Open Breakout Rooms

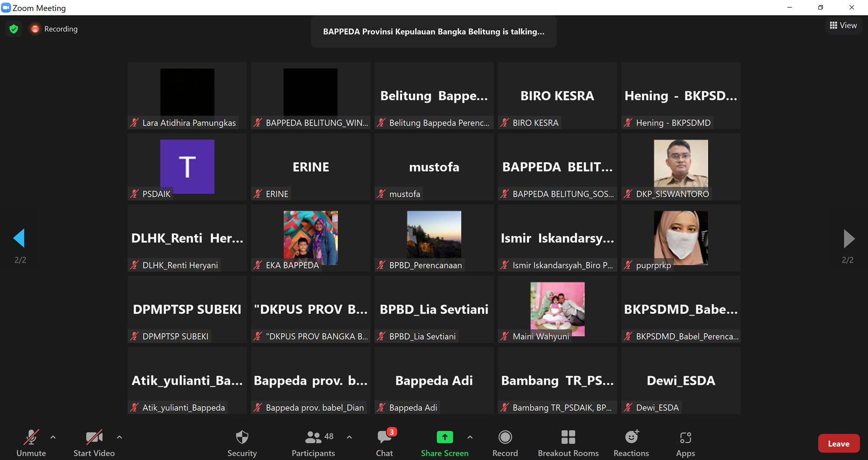click(x=568, y=437)
